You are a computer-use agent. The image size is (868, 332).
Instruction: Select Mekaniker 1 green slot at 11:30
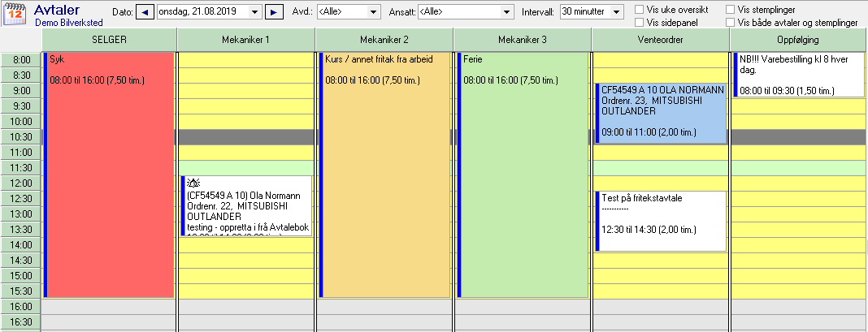[246, 168]
